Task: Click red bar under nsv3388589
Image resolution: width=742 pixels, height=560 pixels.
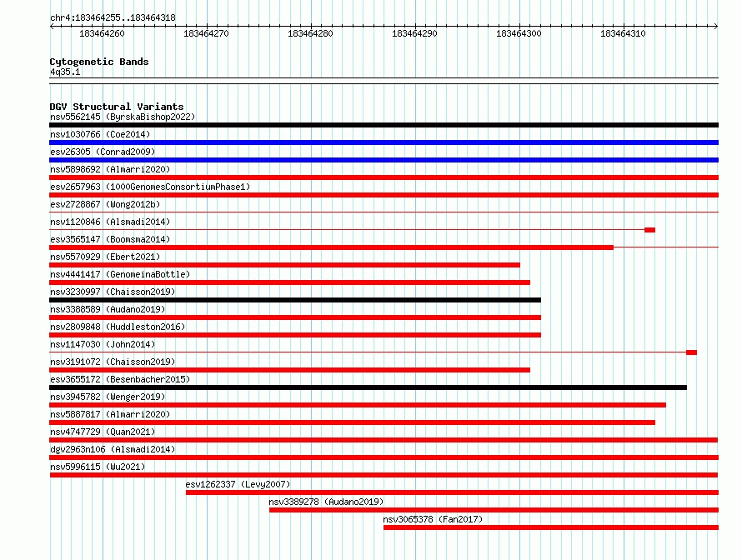Action: point(295,317)
